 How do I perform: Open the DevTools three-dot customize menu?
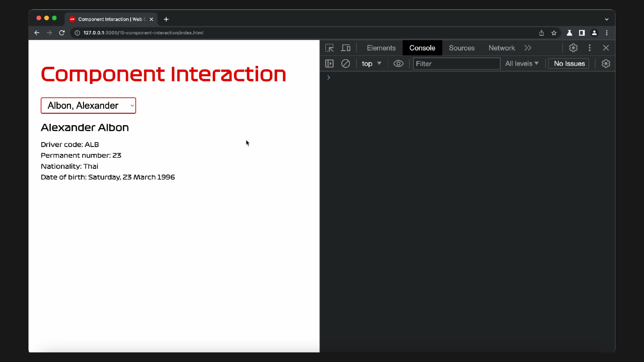tap(590, 48)
